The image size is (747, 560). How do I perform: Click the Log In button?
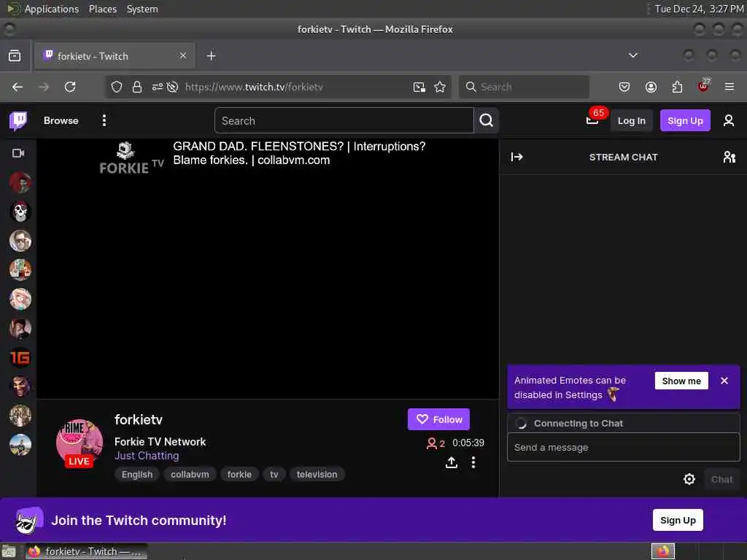click(x=631, y=120)
